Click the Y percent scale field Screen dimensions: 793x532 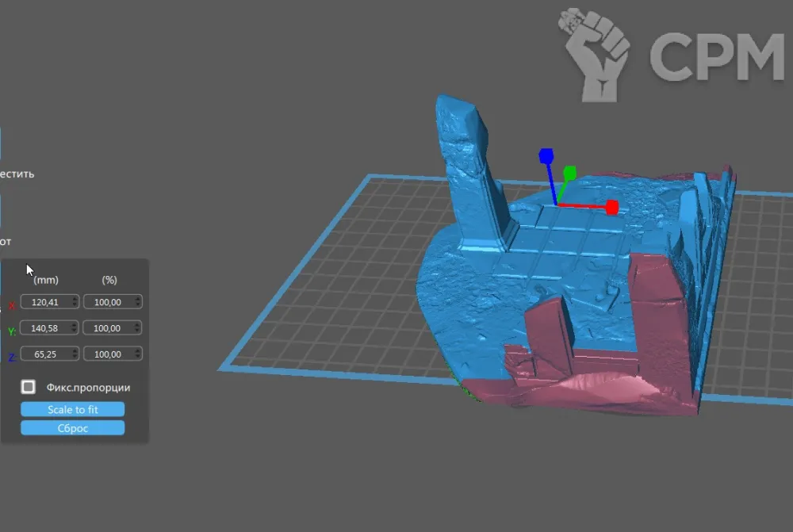click(x=109, y=327)
